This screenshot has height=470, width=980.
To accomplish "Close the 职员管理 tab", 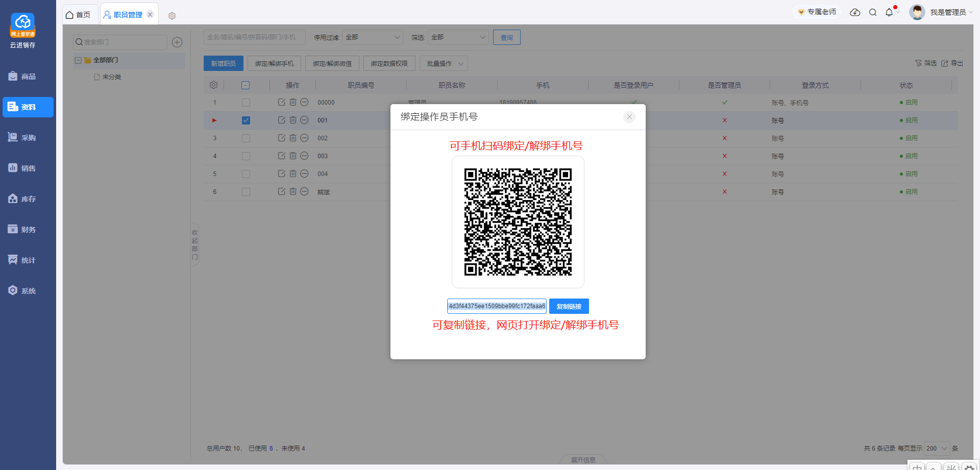I will click(150, 14).
